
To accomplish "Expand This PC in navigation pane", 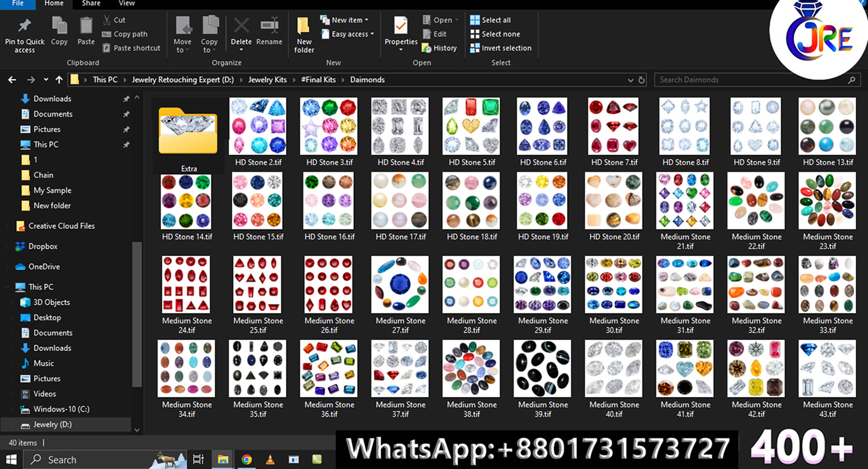I will (x=7, y=287).
